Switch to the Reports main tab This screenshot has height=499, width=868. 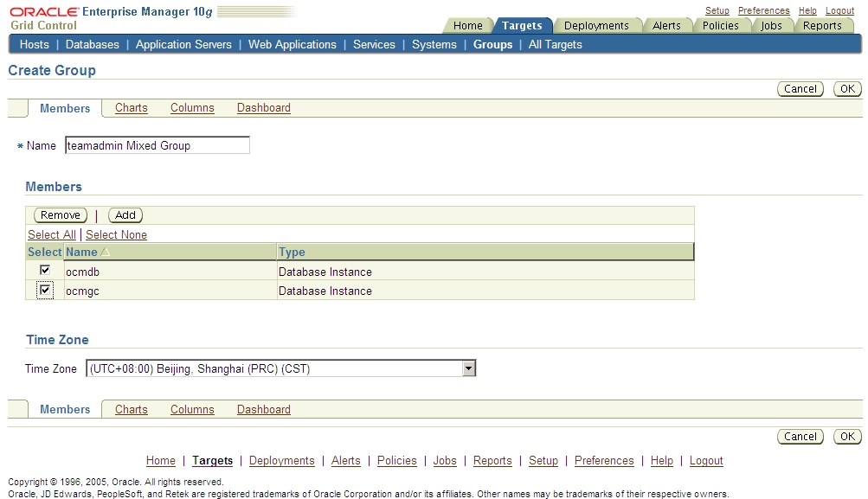pyautogui.click(x=822, y=25)
